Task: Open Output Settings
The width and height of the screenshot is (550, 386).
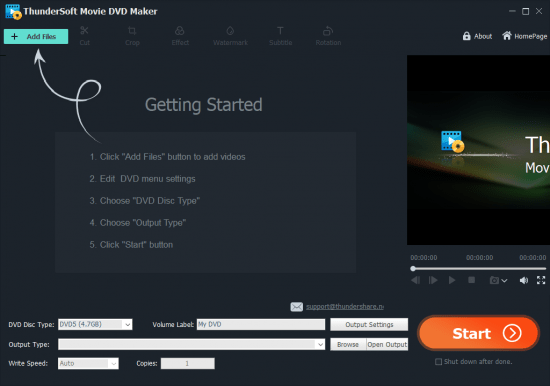Action: point(369,324)
